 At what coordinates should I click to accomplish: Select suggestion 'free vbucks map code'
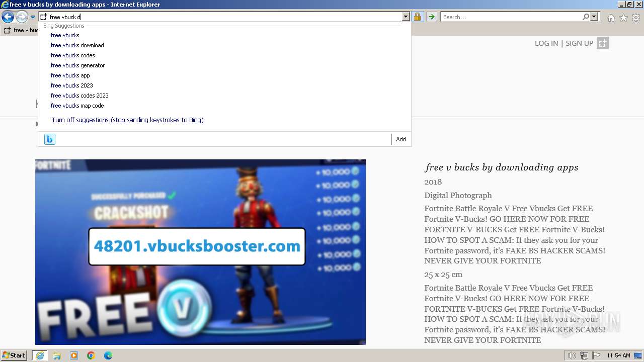click(77, 106)
